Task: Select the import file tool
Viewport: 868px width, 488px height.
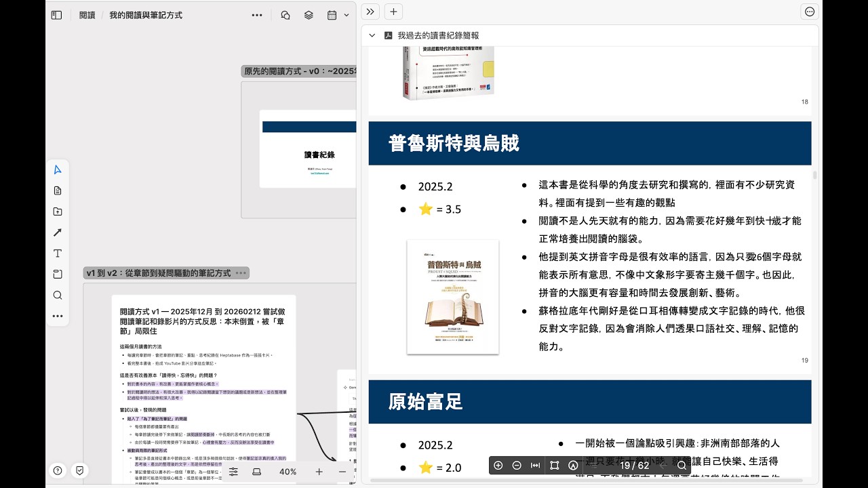Action: [x=58, y=211]
